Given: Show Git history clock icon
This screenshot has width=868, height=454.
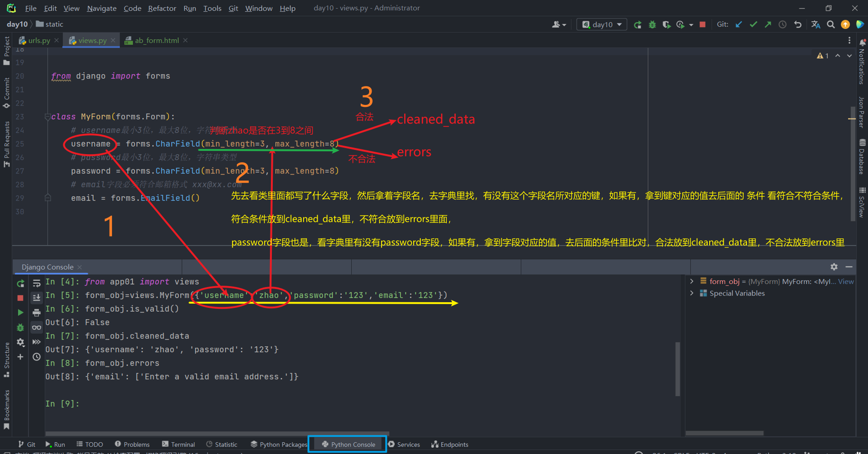Looking at the screenshot, I should (783, 25).
